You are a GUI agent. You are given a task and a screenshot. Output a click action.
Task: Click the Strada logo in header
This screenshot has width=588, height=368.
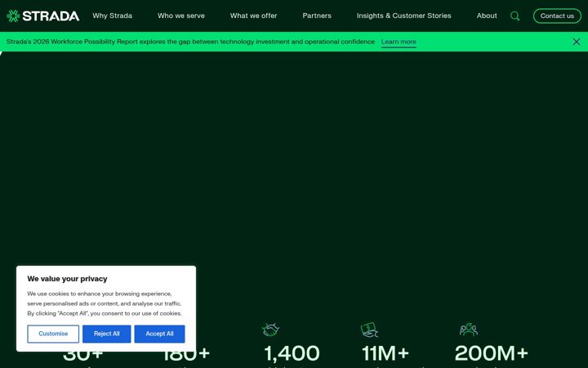tap(42, 16)
